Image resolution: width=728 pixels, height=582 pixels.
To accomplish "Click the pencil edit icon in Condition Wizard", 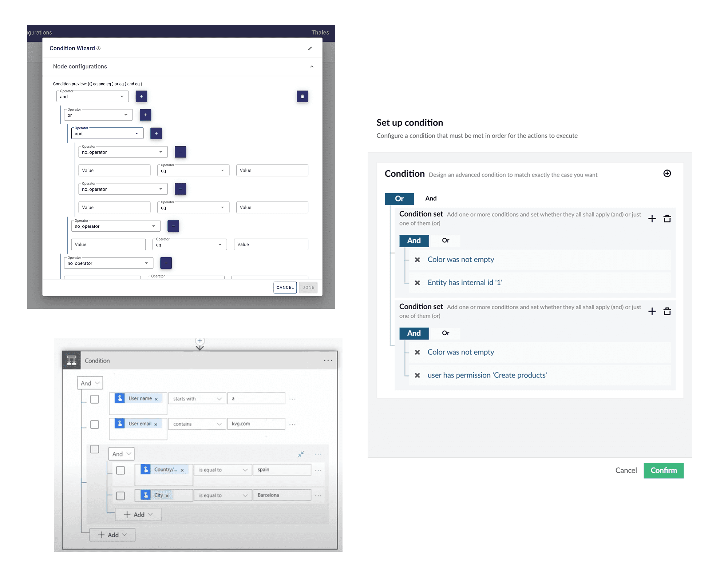I will (310, 48).
